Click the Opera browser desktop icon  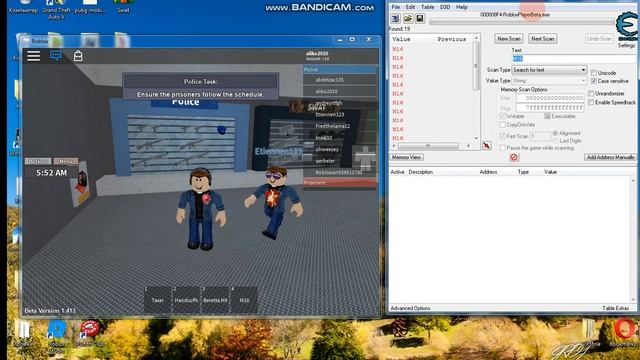point(624,333)
